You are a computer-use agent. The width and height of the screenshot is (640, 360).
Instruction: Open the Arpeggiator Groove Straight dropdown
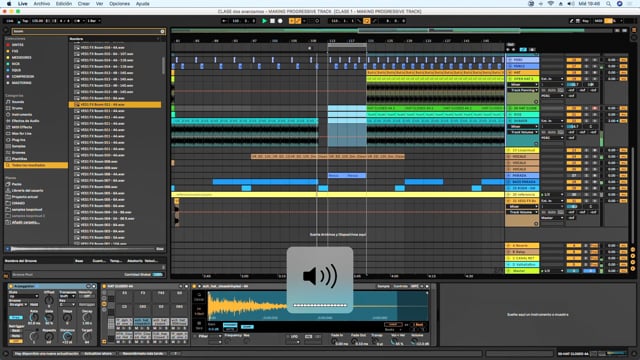point(18,304)
